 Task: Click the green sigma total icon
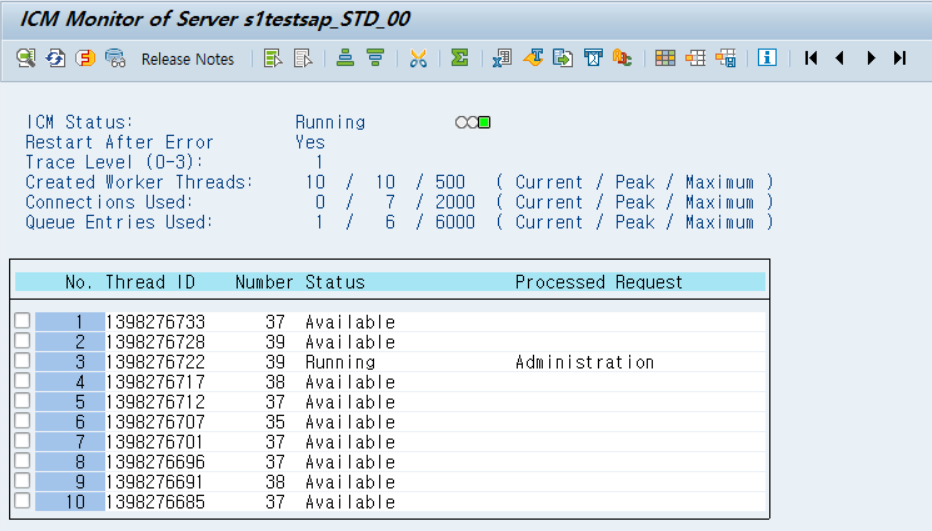(x=460, y=58)
